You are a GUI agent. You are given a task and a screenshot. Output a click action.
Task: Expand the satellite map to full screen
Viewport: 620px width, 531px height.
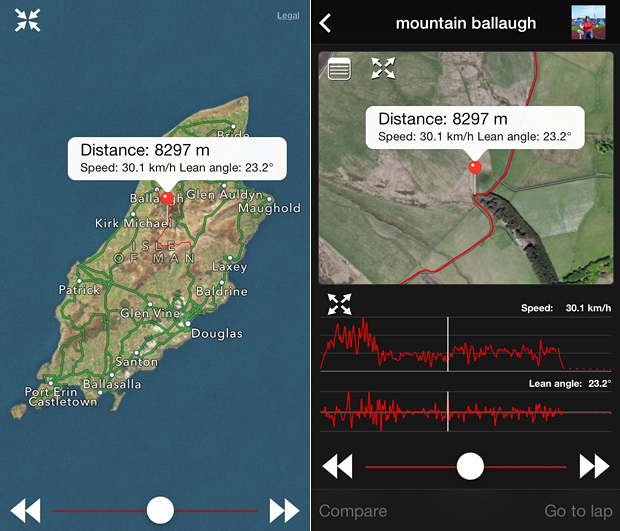[x=383, y=69]
